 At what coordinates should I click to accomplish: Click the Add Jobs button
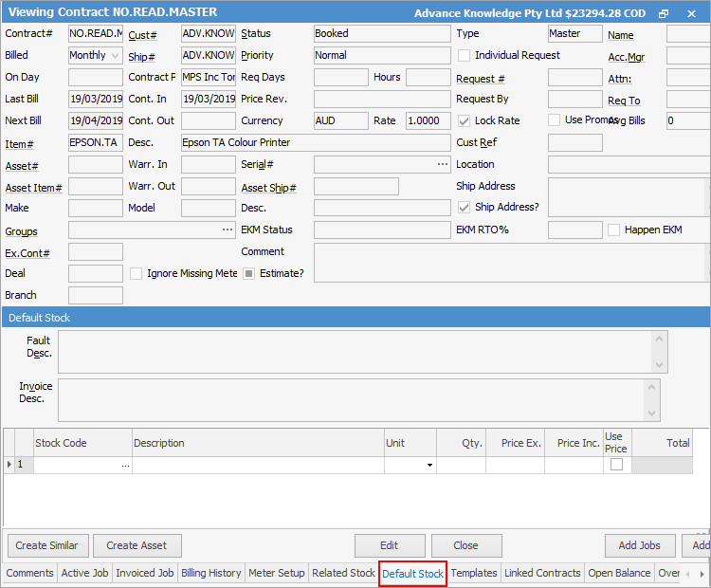coord(640,545)
